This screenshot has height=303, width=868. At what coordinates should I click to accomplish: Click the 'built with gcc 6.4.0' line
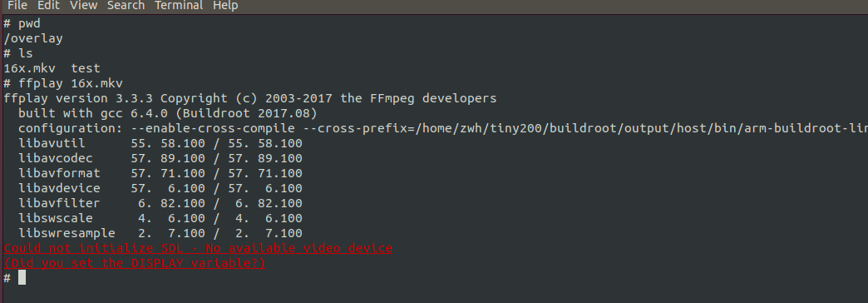[x=168, y=113]
